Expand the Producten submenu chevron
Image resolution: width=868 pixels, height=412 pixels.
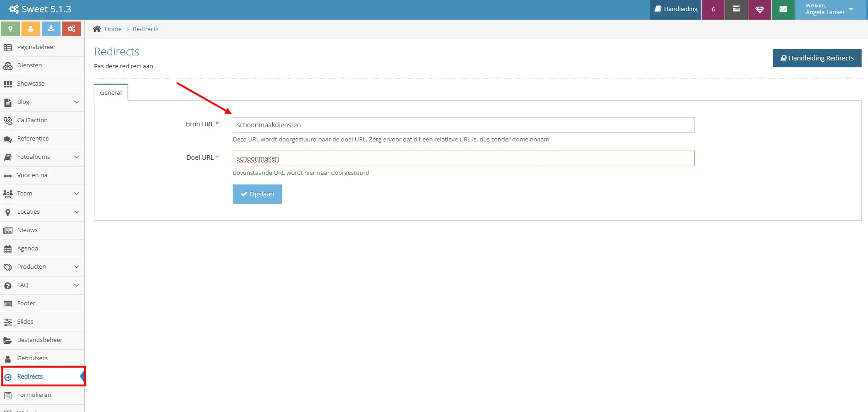pyautogui.click(x=77, y=267)
